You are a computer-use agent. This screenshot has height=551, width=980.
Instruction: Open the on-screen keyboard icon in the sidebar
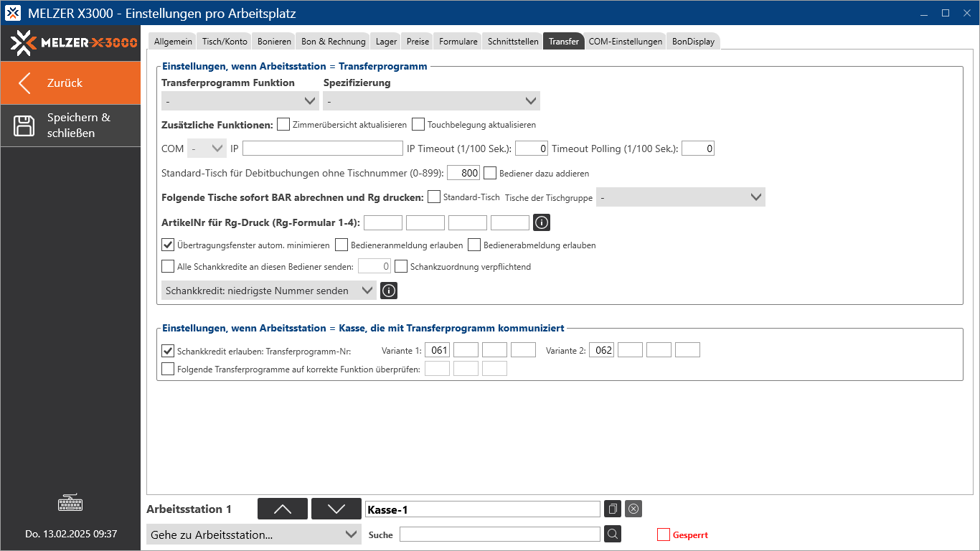(x=70, y=503)
